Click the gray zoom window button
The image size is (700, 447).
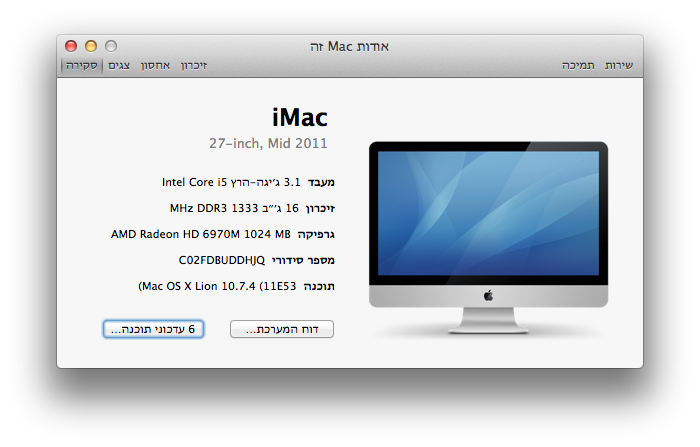pyautogui.click(x=111, y=46)
